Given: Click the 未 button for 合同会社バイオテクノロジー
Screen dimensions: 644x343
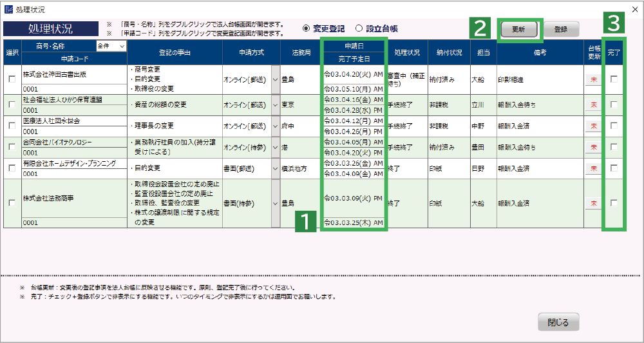Looking at the screenshot, I should pos(593,147).
